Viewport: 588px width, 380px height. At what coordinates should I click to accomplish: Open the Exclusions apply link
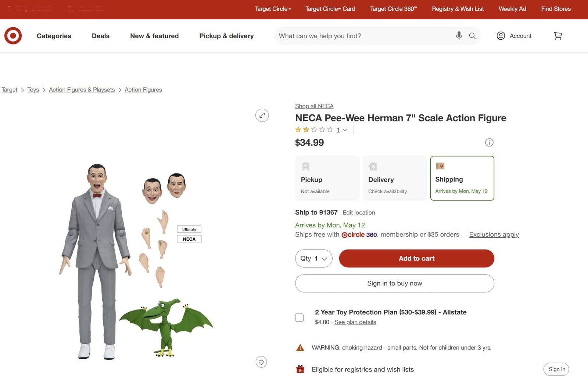[x=494, y=234]
